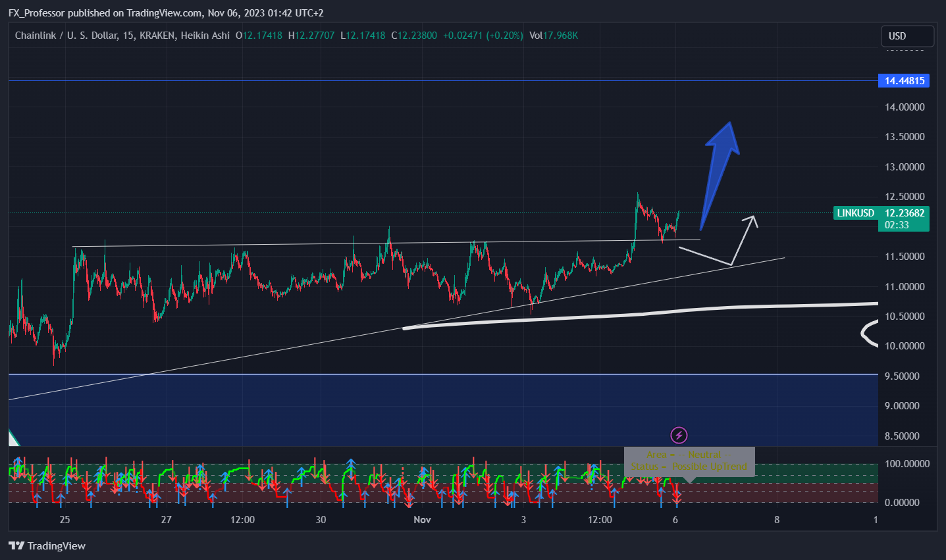946x560 pixels.
Task: Click the open value O12.17418
Action: [259, 36]
